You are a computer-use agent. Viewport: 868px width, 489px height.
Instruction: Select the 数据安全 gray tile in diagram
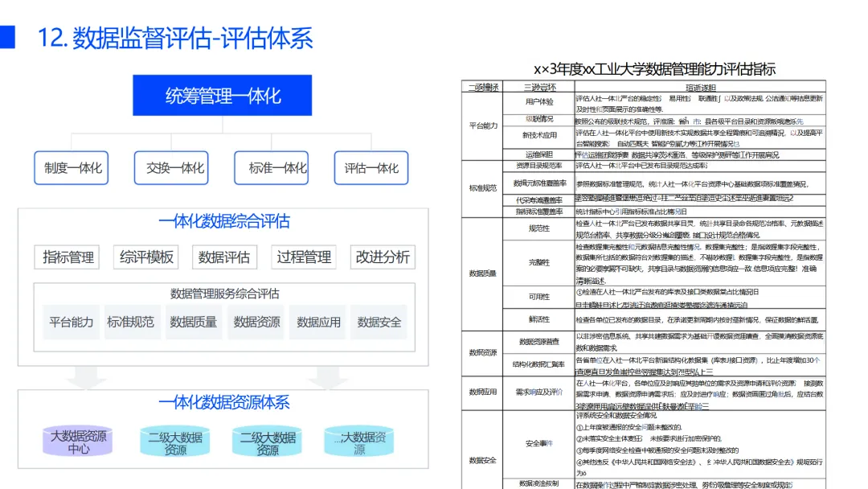tap(379, 322)
